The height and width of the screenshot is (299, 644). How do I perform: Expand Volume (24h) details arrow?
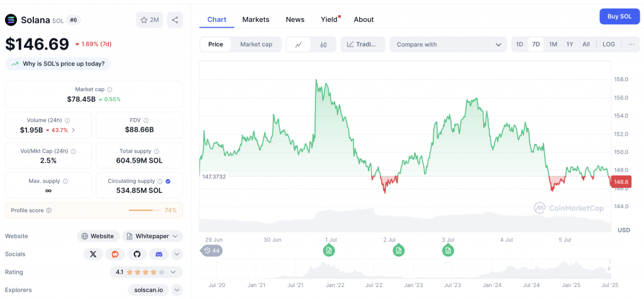pos(73,130)
